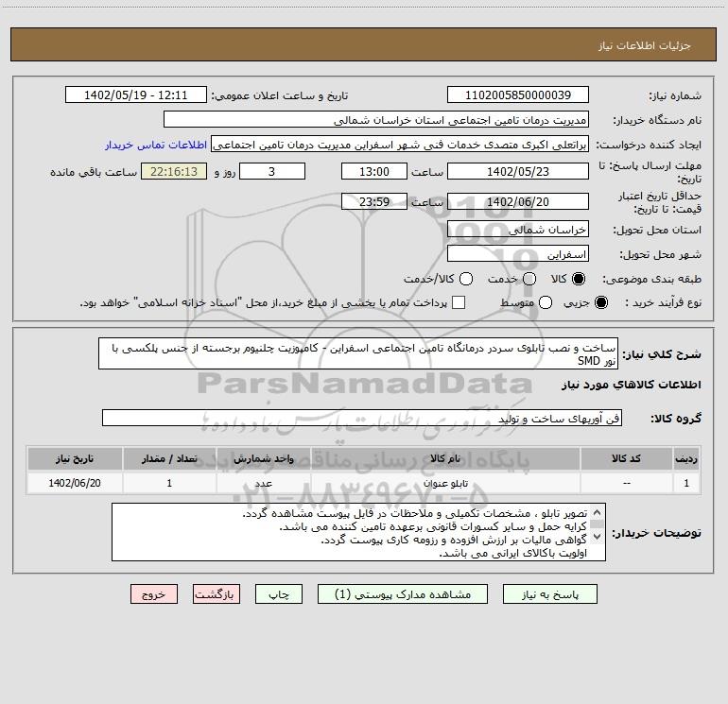Click the شماره نیاز number field
728x704 pixels.
point(518,94)
